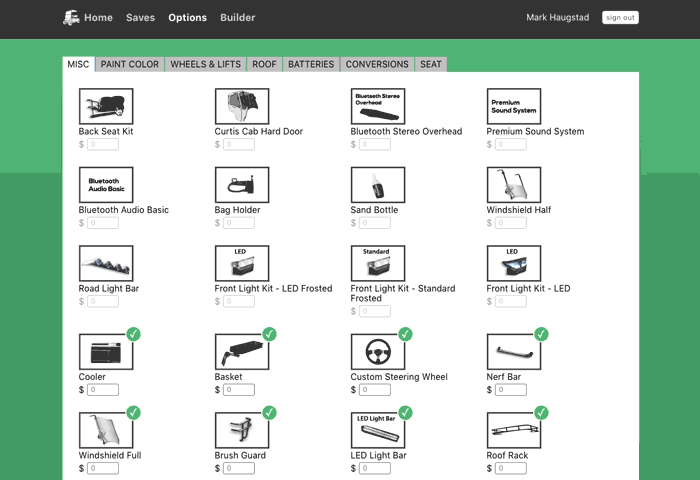700x480 pixels.
Task: Click the Windshield Half label text
Action: point(519,210)
